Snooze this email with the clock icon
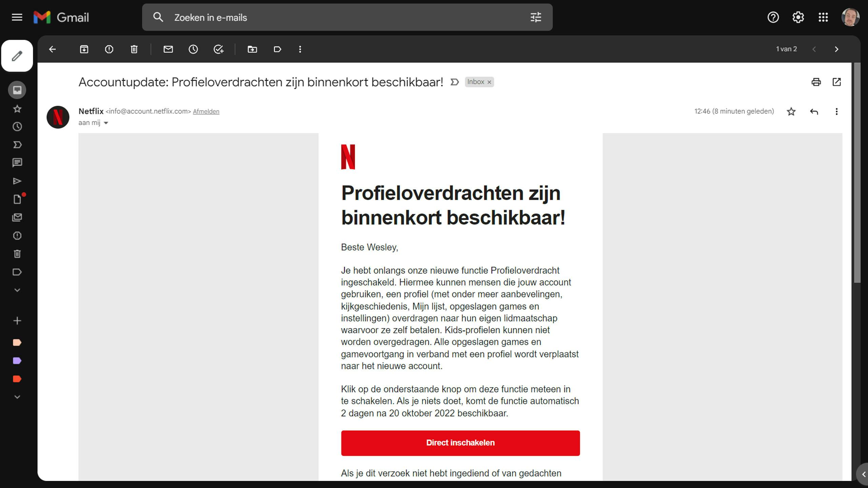Screen dimensions: 868x488 pyautogui.click(x=193, y=49)
